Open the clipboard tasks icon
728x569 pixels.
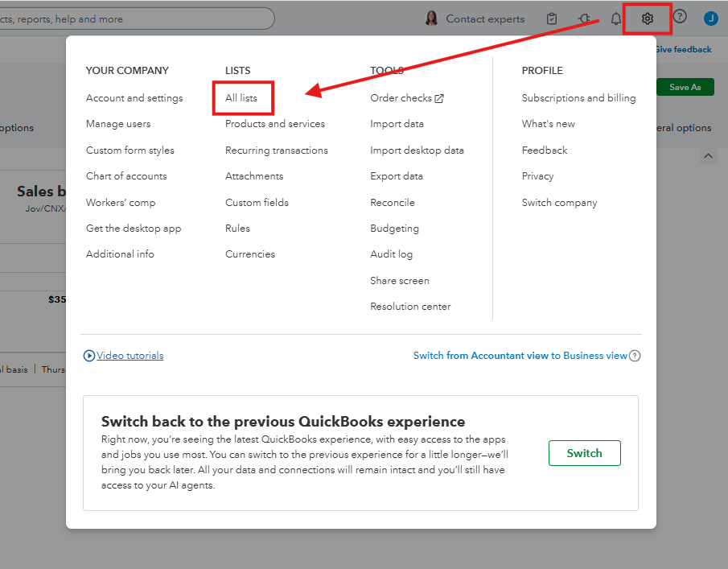552,19
